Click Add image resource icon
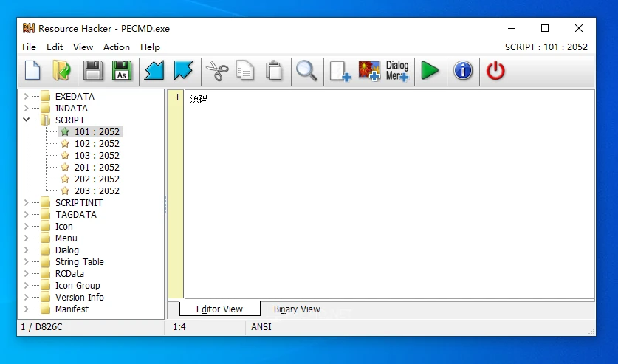 369,71
